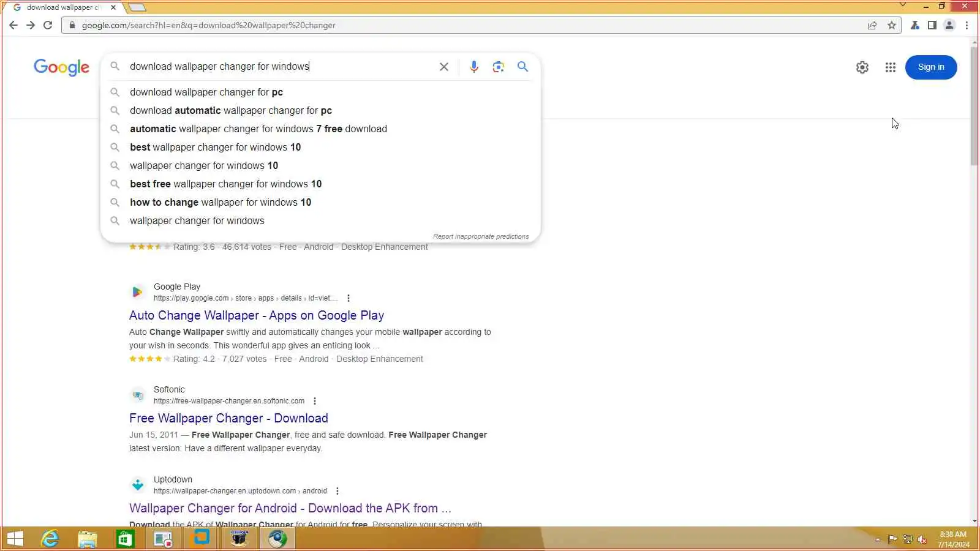Open the Chrome three-dot menu
This screenshot has width=980, height=551.
pos(967,25)
